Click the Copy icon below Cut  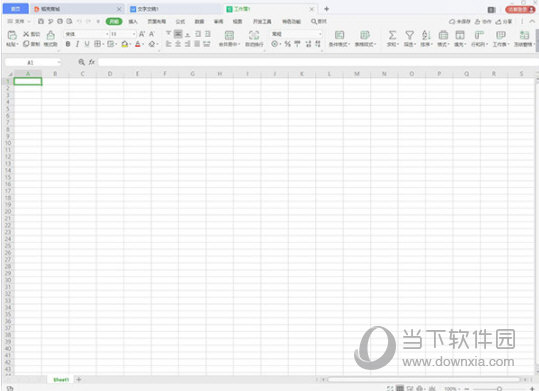coord(26,44)
